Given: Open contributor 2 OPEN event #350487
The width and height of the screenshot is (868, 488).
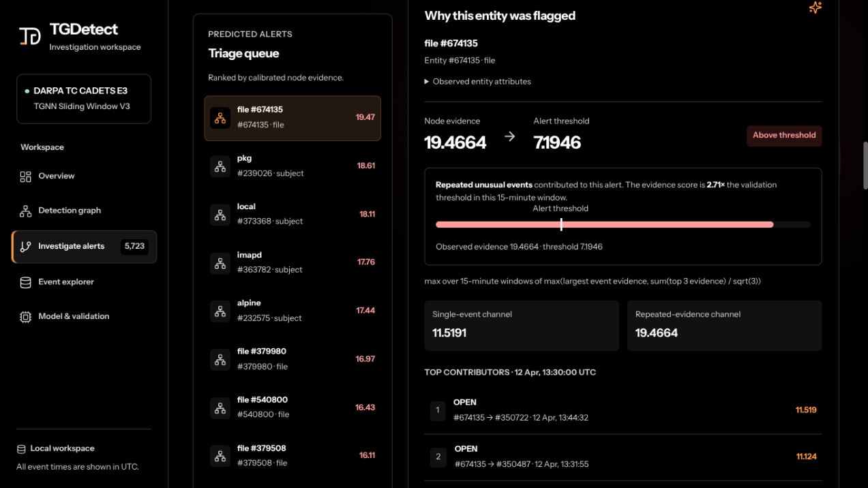Looking at the screenshot, I should click(623, 457).
